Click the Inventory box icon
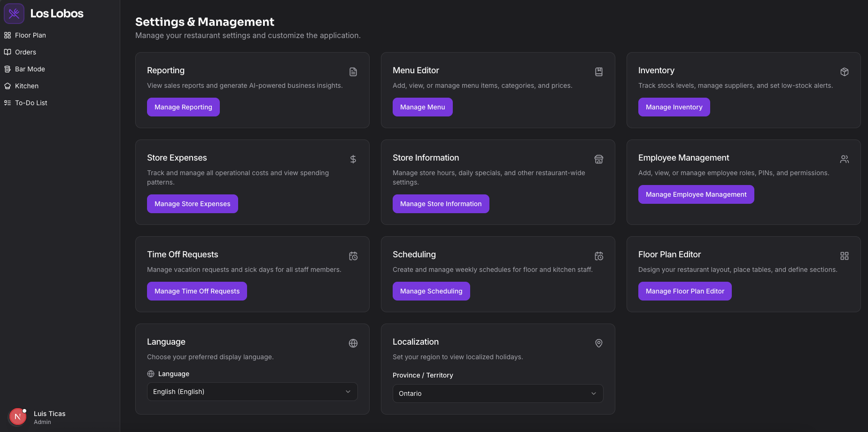Screen dimensions: 868x432 point(845,72)
